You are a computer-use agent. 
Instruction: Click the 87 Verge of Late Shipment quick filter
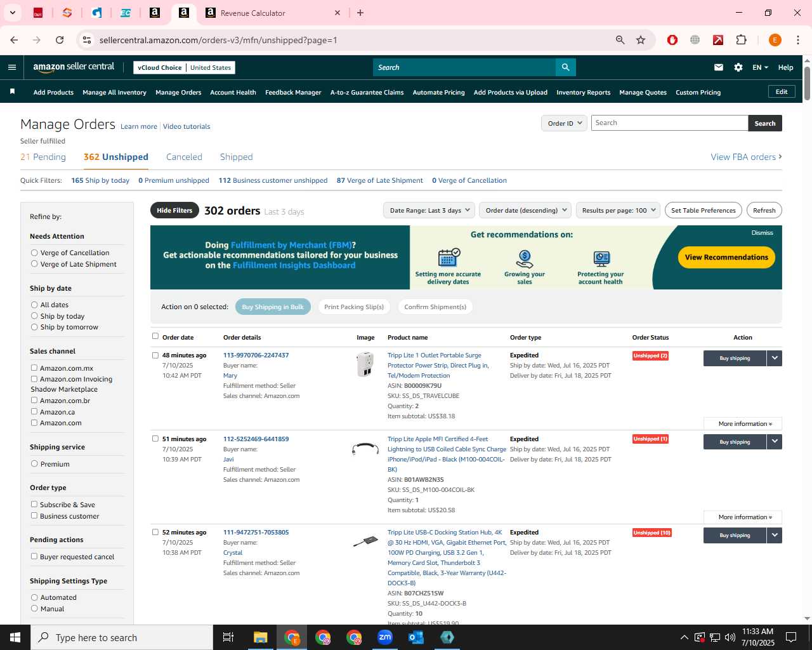coord(379,180)
